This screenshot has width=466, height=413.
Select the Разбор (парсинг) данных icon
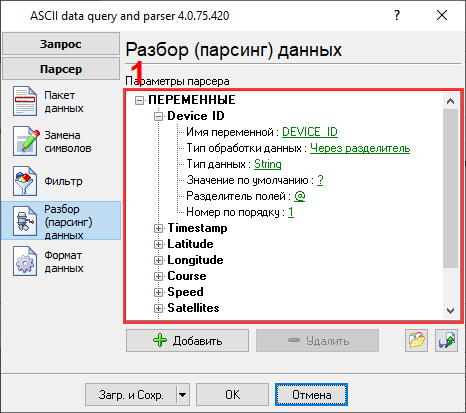pyautogui.click(x=25, y=221)
